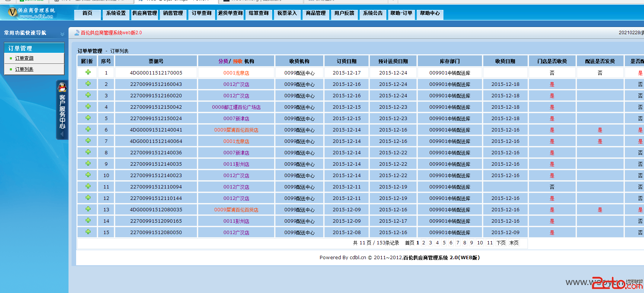
Task: Click the 收货机构 column header
Action: coord(300,61)
